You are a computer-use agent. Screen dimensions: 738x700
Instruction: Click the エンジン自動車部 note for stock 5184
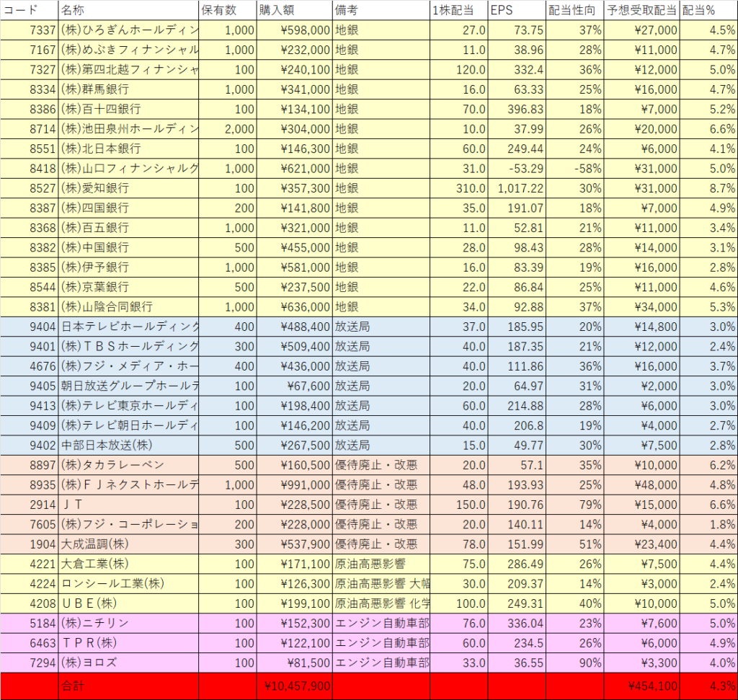[382, 624]
